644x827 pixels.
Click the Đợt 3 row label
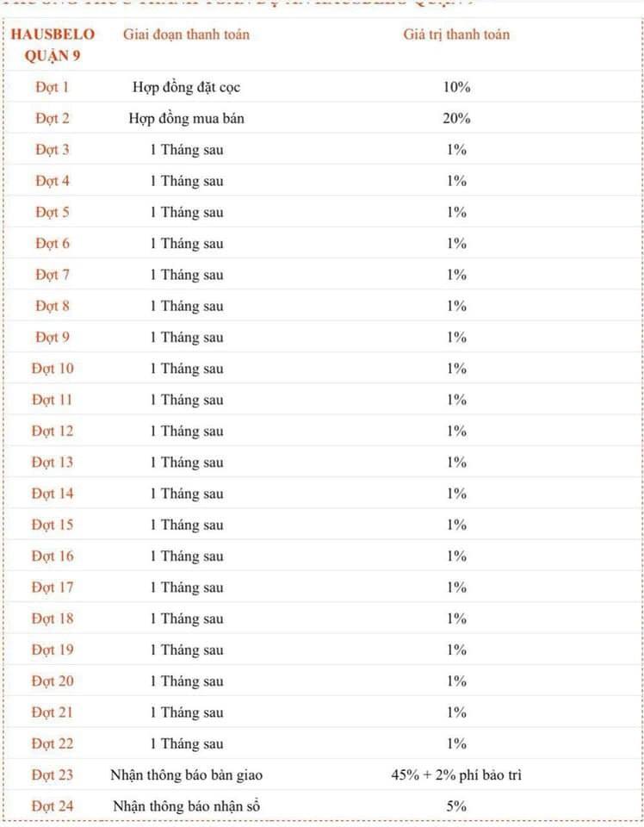coord(53,150)
